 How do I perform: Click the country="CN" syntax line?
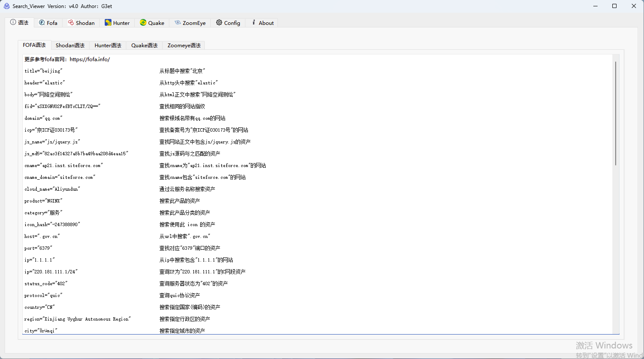(39, 308)
